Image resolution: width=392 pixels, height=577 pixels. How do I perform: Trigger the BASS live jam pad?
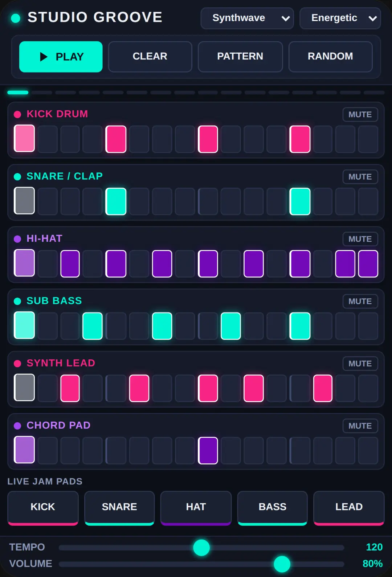(273, 508)
